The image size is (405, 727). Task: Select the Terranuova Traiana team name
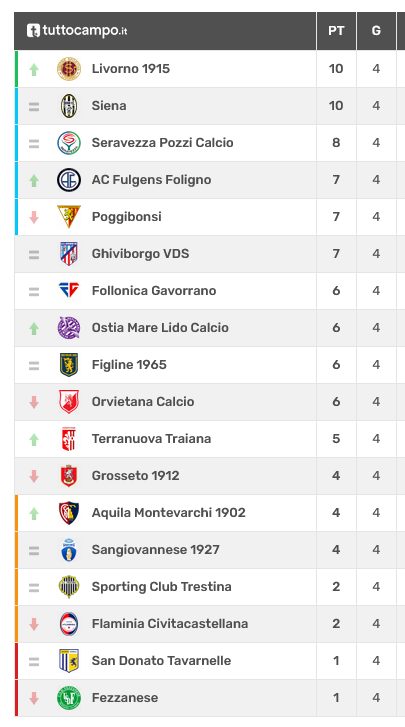tap(151, 439)
